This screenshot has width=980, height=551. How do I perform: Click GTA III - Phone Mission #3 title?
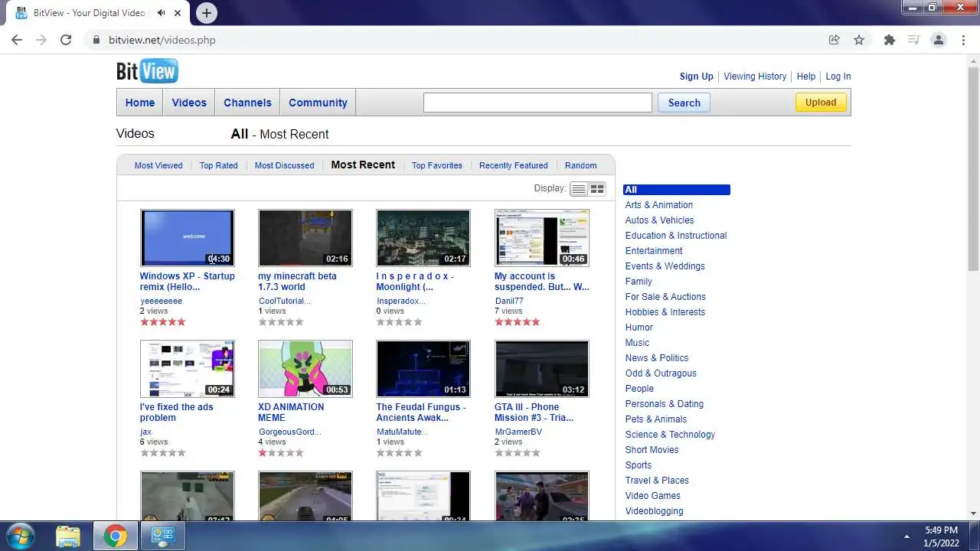[534, 412]
